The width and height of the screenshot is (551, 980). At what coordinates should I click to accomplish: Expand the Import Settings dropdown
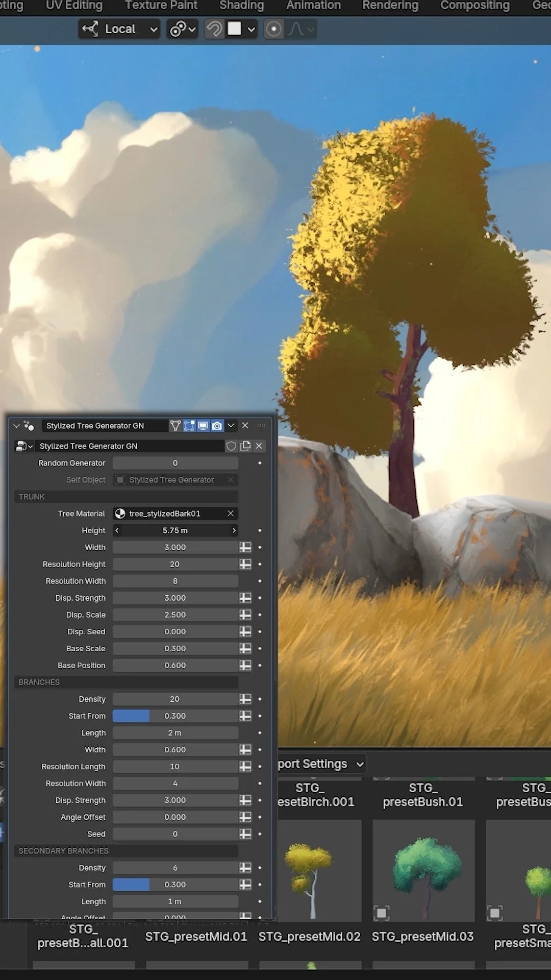(x=321, y=764)
